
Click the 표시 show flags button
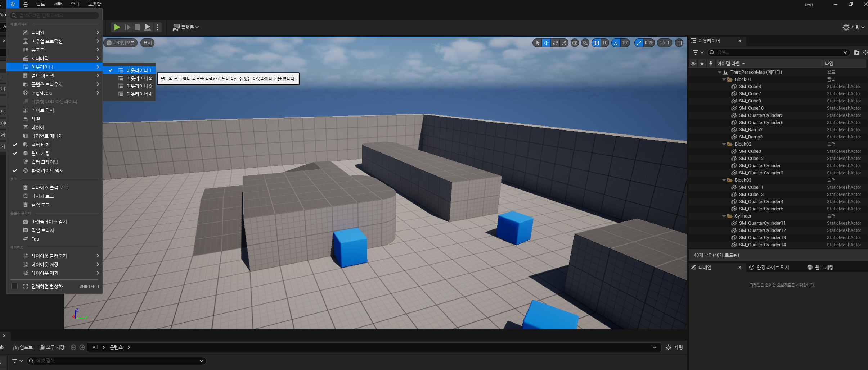click(x=148, y=43)
